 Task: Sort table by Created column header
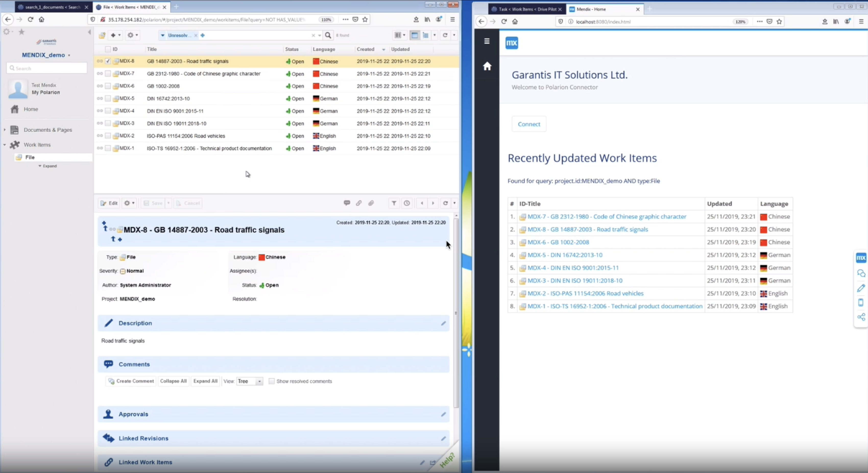365,49
